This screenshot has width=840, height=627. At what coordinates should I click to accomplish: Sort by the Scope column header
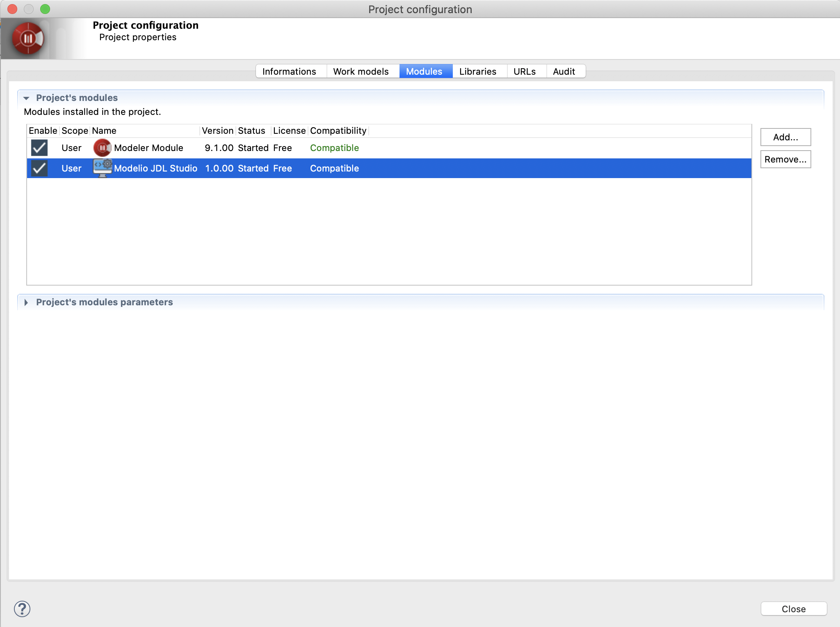(x=75, y=131)
